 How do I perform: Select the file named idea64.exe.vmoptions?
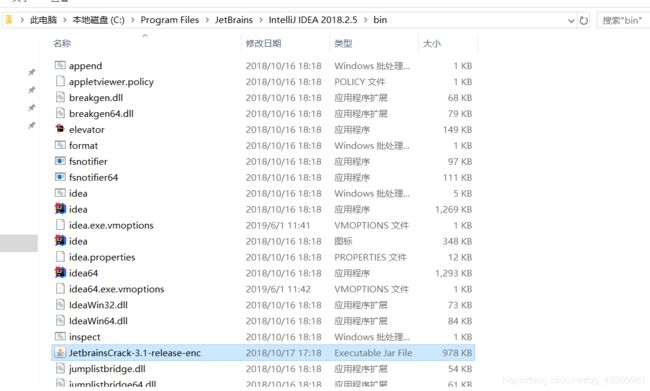point(116,289)
